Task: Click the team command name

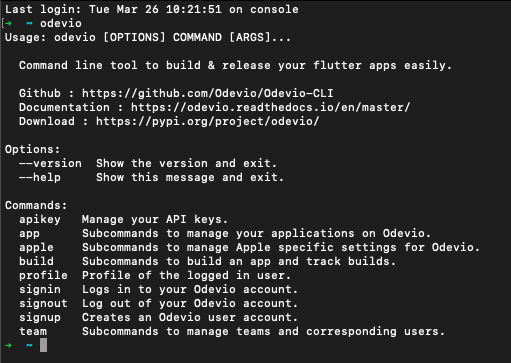Action: [x=33, y=331]
